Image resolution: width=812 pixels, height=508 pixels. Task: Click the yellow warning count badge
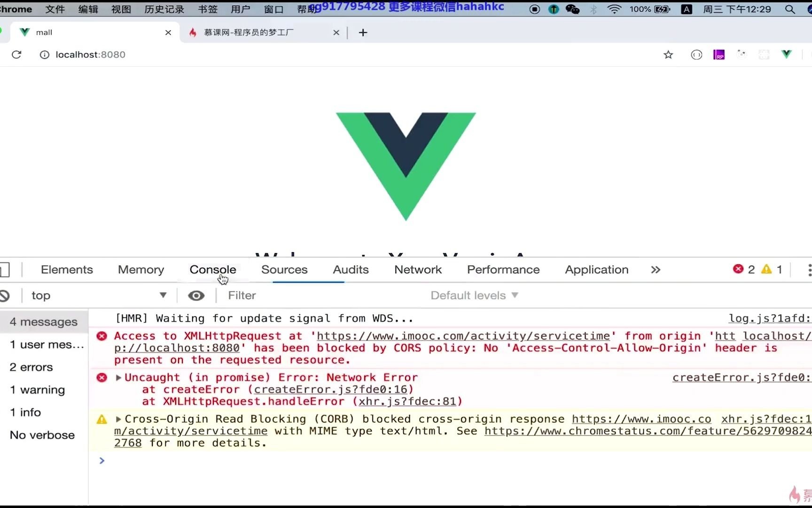click(772, 269)
